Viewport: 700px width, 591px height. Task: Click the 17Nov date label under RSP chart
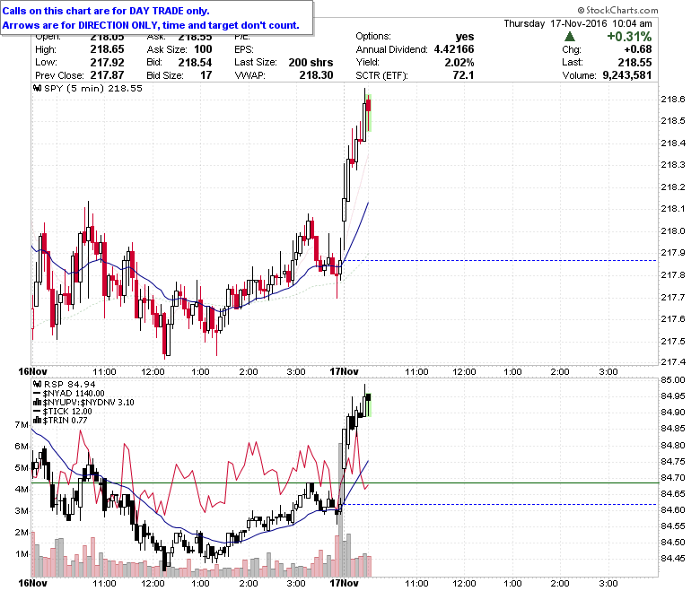[x=345, y=583]
